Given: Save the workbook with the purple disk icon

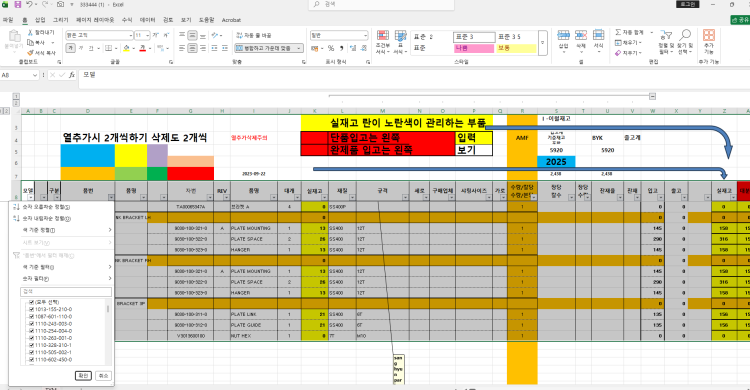Looking at the screenshot, I should 18,4.
